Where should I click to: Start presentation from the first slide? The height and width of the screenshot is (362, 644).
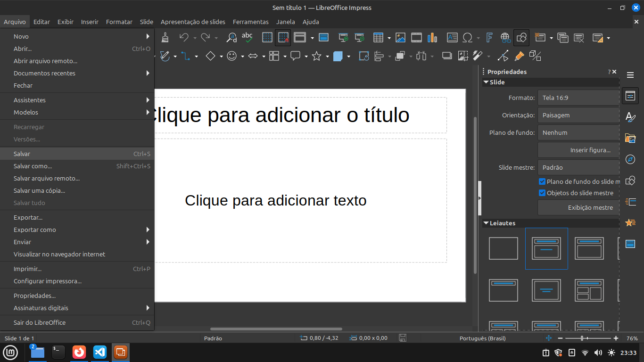pyautogui.click(x=344, y=37)
